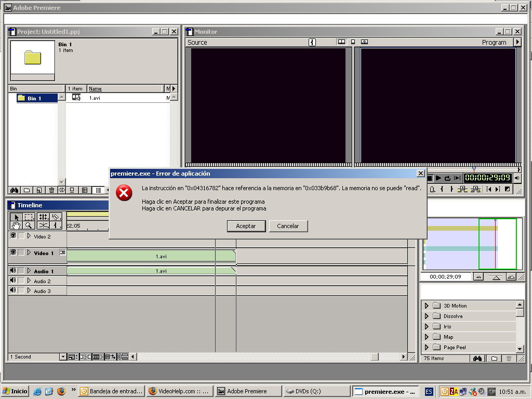Switch to DVDs (Q:) taskbar window

tap(317, 391)
